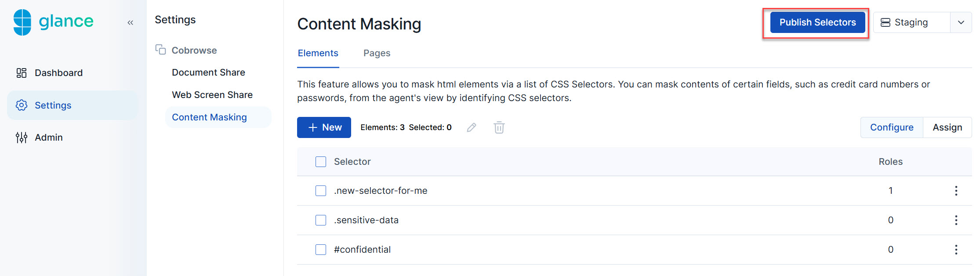Expand the Staging environment dropdown arrow
980x276 pixels.
coord(961,22)
